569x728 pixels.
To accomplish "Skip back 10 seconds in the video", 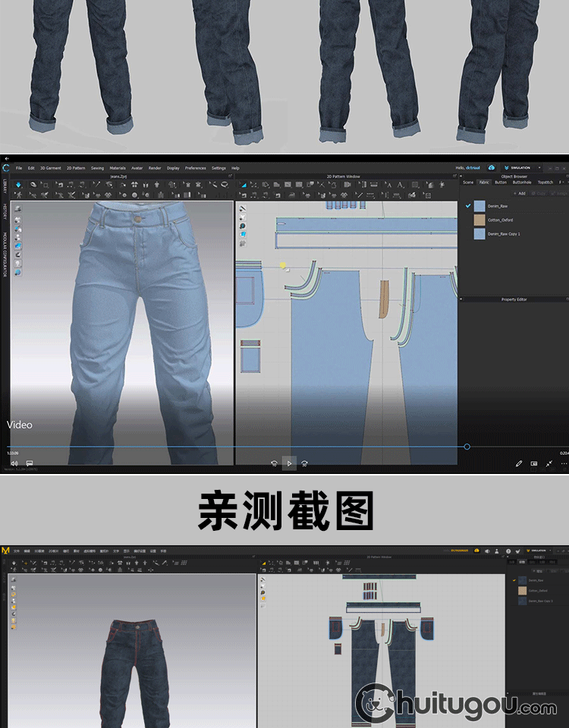I will click(x=274, y=463).
